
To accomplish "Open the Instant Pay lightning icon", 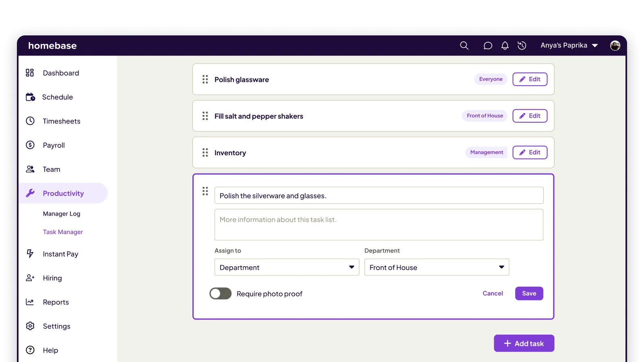I will [x=30, y=253].
